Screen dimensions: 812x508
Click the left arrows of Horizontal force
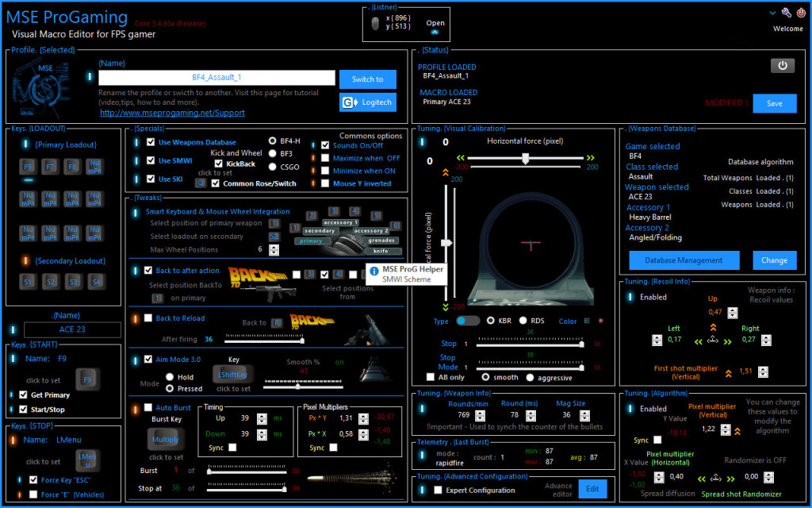460,158
